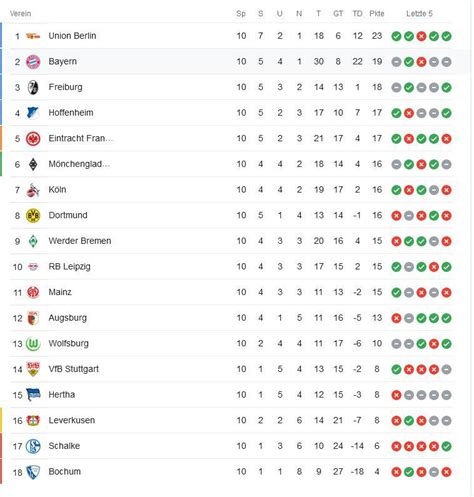This screenshot has height=497, width=474.
Task: Click the Letzte 5 column header
Action: (x=419, y=14)
